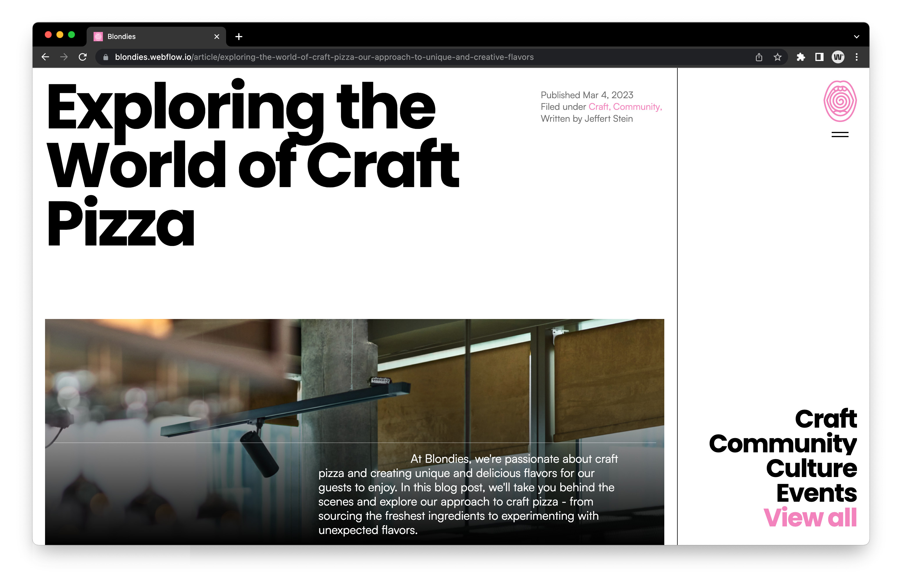Click the share page icon
This screenshot has height=588, width=902.
(x=759, y=57)
